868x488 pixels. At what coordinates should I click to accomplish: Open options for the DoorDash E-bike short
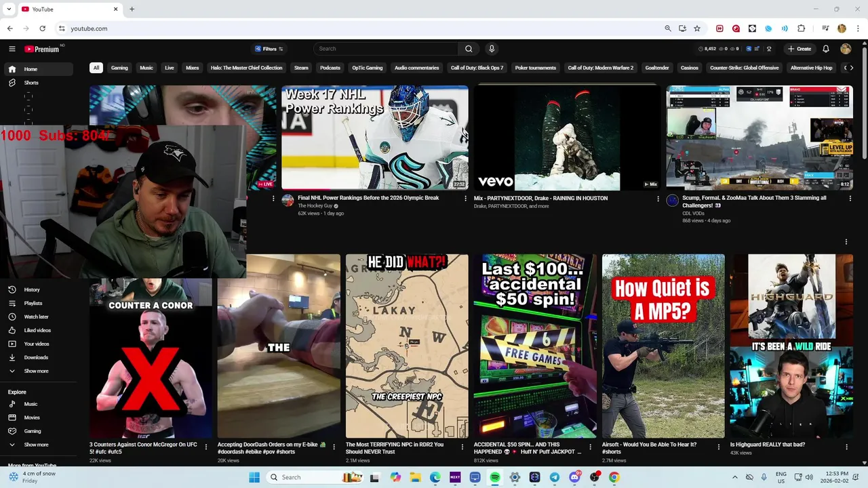(334, 447)
